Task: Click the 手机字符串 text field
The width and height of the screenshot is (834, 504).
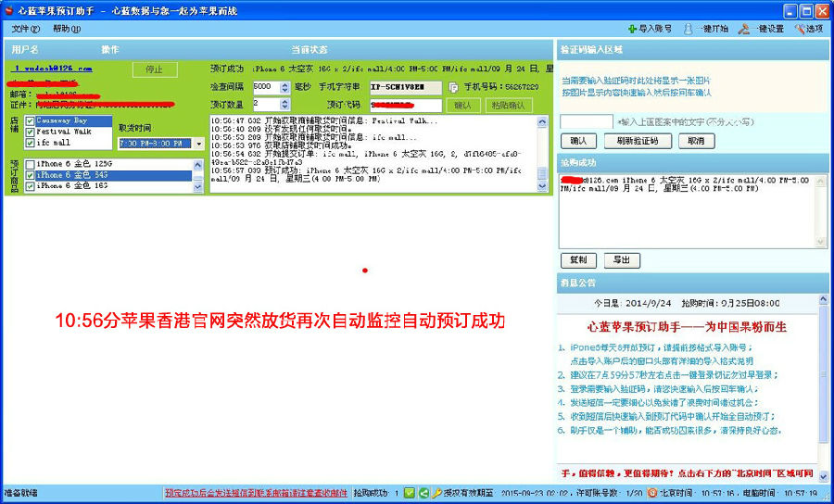Action: coord(406,87)
